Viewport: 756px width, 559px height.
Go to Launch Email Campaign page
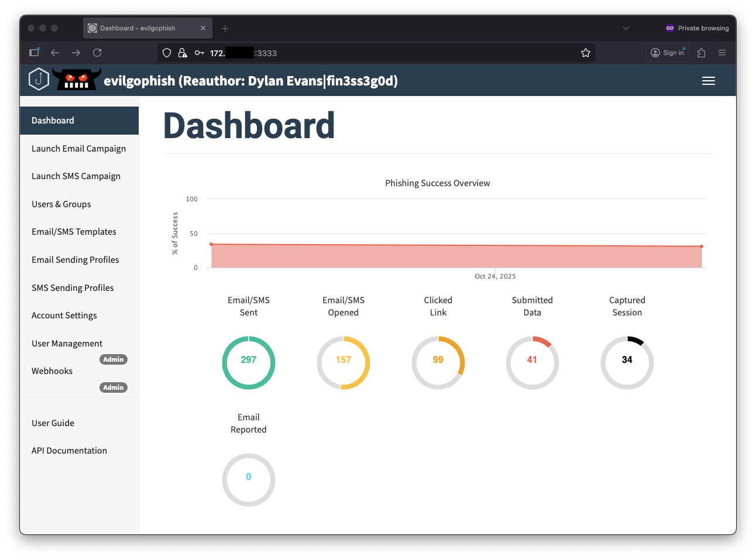(x=78, y=149)
